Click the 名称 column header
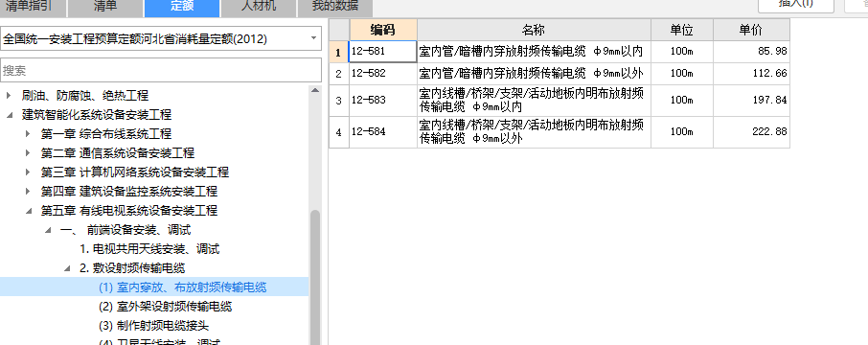Screen dimensions: 868x345 click(534, 30)
